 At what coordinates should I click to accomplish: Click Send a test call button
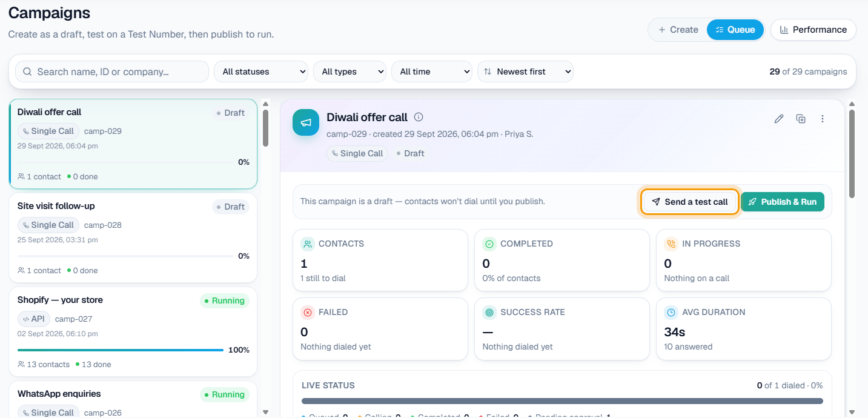coord(690,202)
